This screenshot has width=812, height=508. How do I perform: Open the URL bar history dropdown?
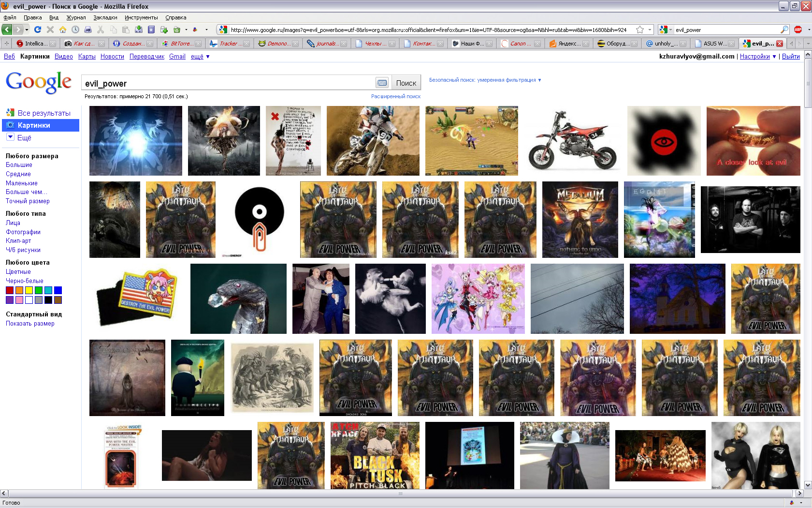[x=650, y=30]
